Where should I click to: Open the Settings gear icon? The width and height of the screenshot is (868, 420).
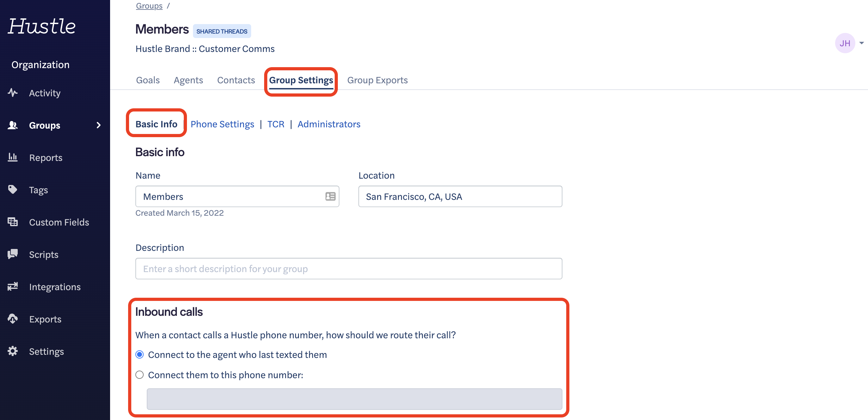coord(13,351)
